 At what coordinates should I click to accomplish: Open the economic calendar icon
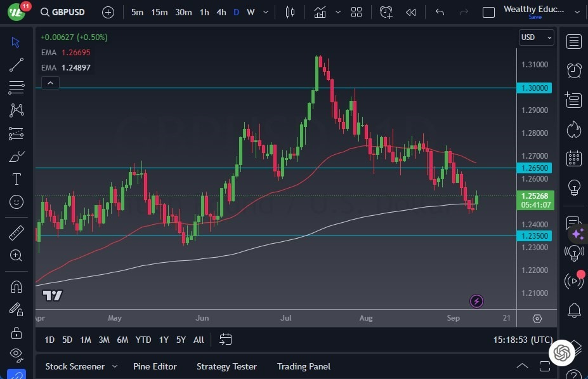coord(573,157)
